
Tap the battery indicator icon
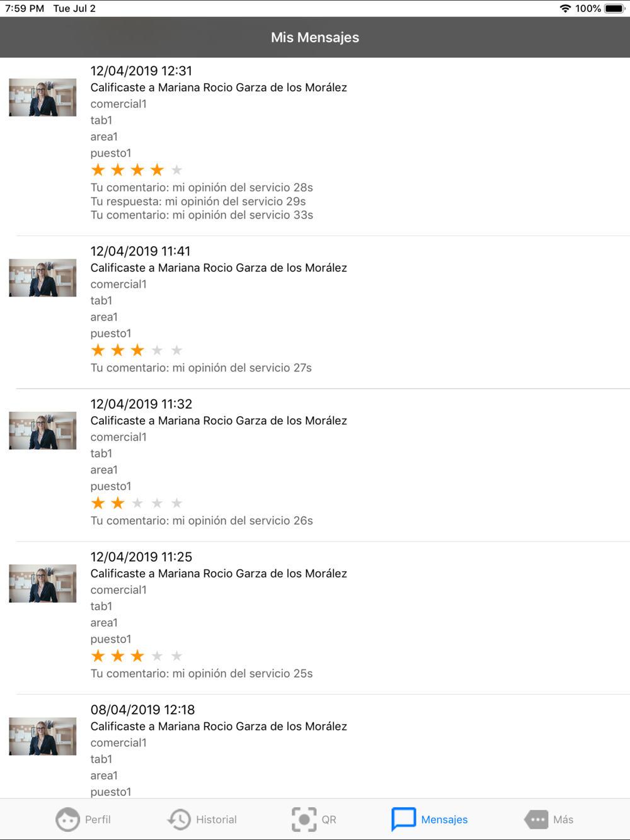point(615,8)
